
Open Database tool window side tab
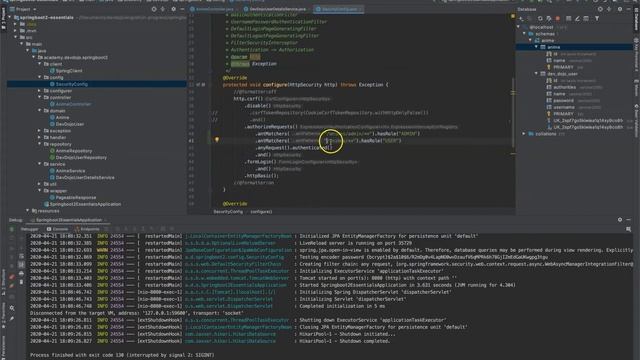(636, 20)
